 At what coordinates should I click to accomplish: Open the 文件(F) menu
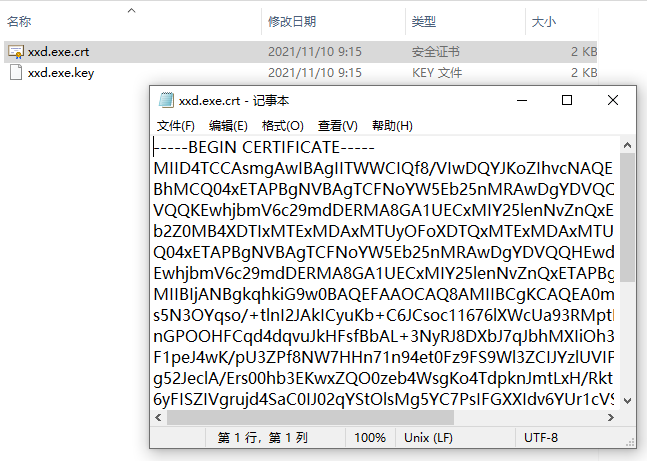(x=176, y=125)
